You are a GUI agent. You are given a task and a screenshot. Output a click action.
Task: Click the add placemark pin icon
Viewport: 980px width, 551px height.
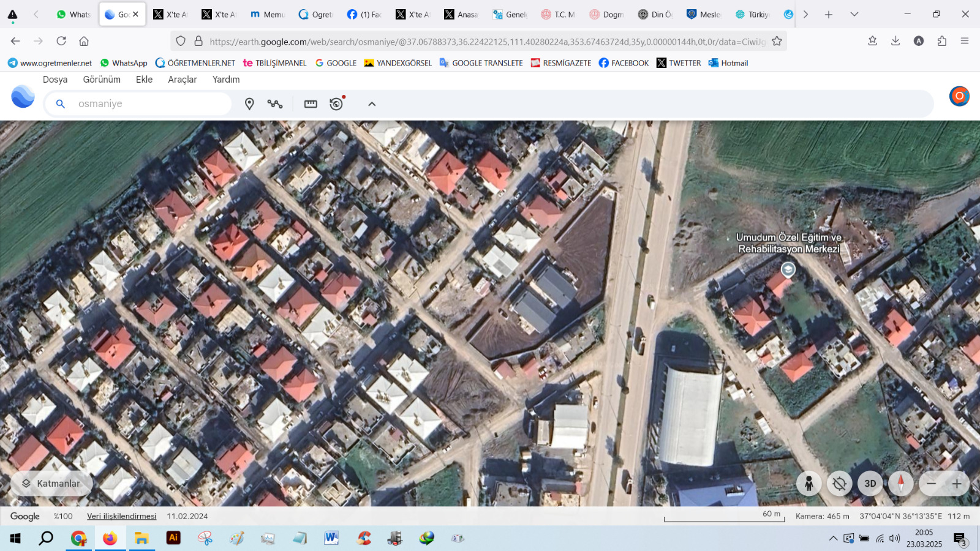pyautogui.click(x=249, y=104)
